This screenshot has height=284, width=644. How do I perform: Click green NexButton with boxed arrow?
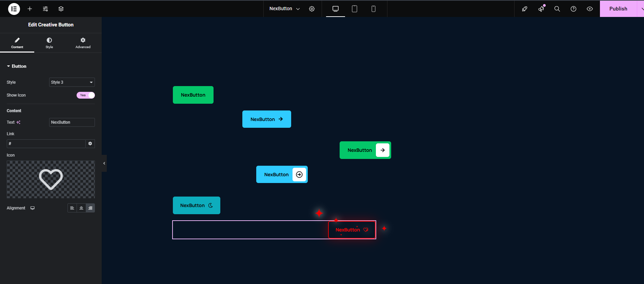click(365, 150)
